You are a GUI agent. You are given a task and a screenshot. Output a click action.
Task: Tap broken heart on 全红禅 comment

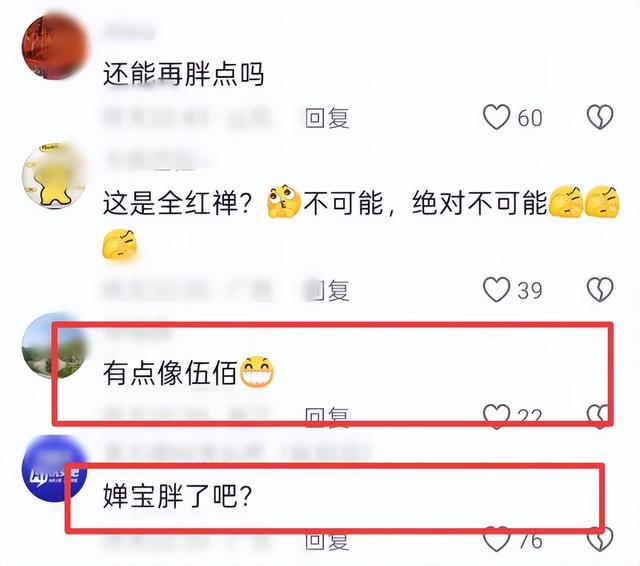(600, 290)
